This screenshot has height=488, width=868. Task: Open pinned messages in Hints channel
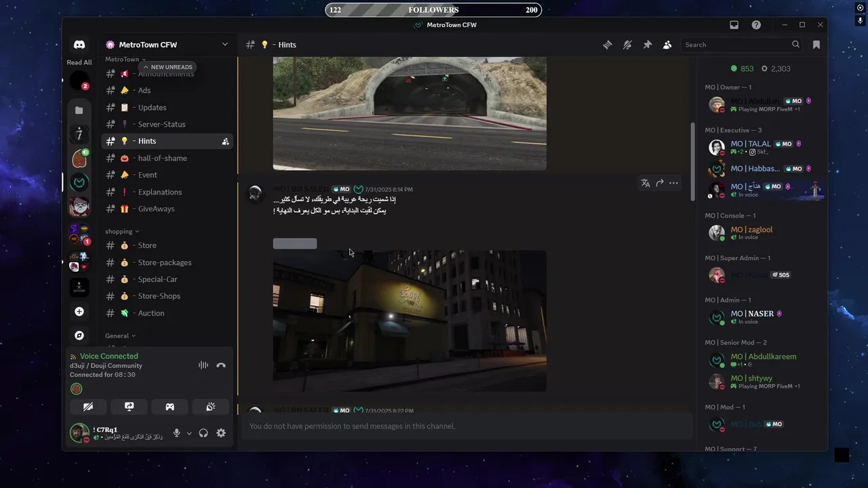click(648, 45)
